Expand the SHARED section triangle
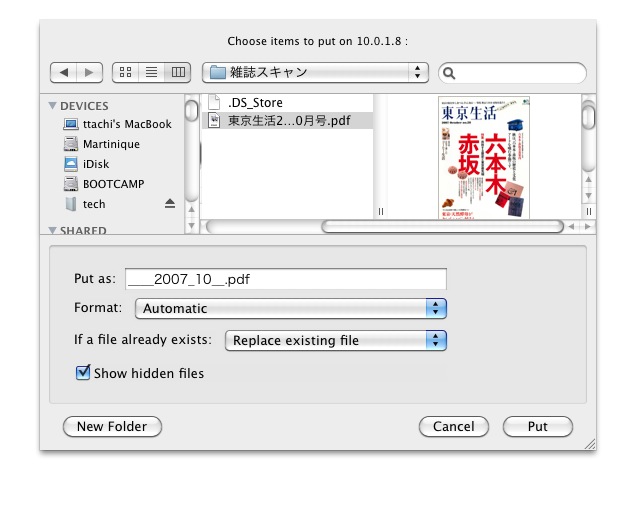Screen dimensions: 636x510 (x=53, y=230)
